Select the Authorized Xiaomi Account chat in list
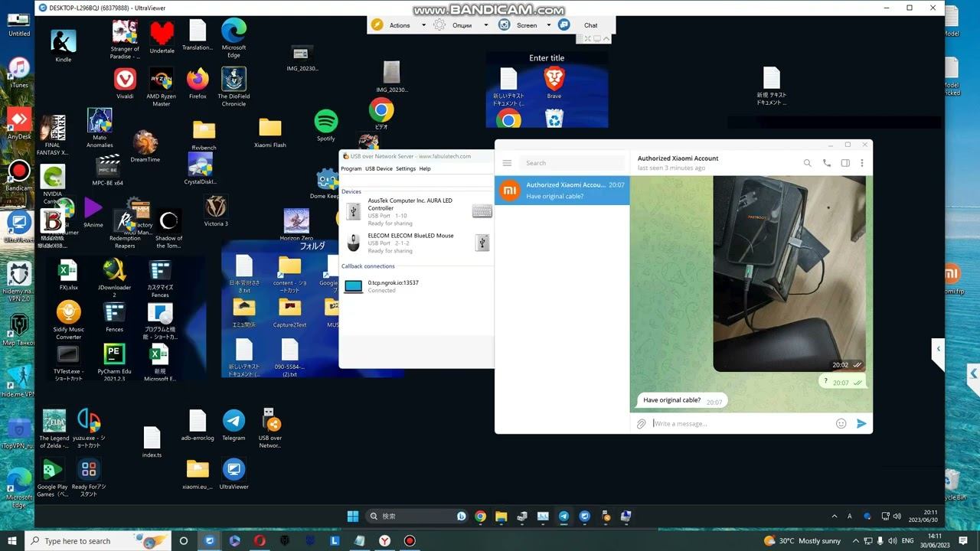Image resolution: width=980 pixels, height=551 pixels. click(563, 191)
